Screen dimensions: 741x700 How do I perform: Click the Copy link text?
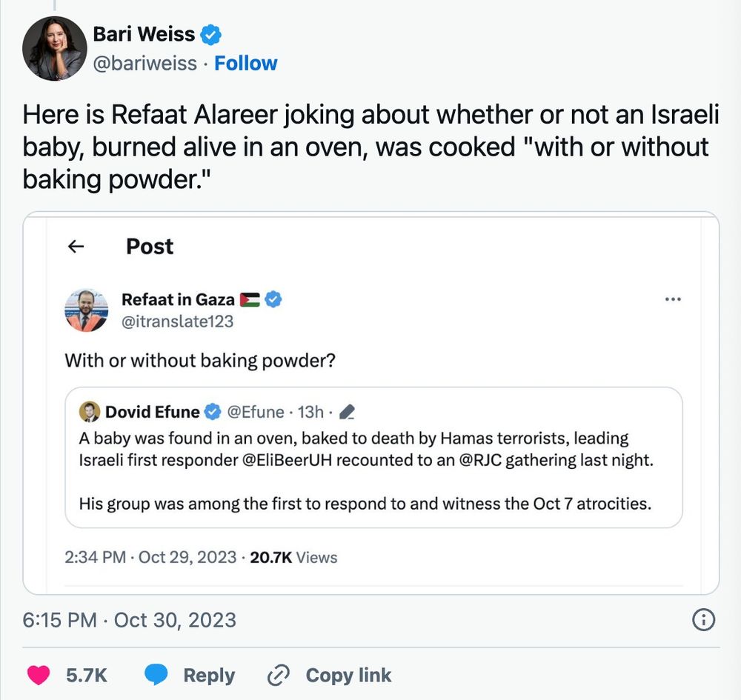pos(348,676)
